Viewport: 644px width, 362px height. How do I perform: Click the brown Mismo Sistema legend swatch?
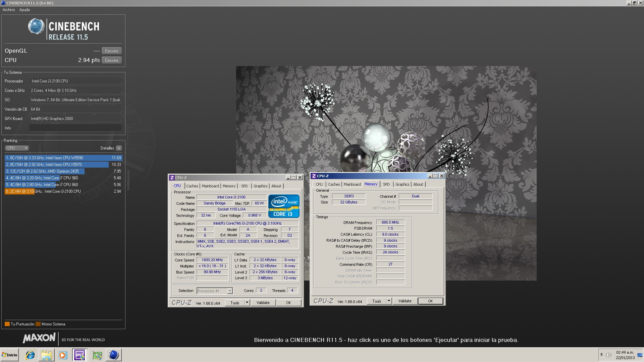tap(38, 324)
